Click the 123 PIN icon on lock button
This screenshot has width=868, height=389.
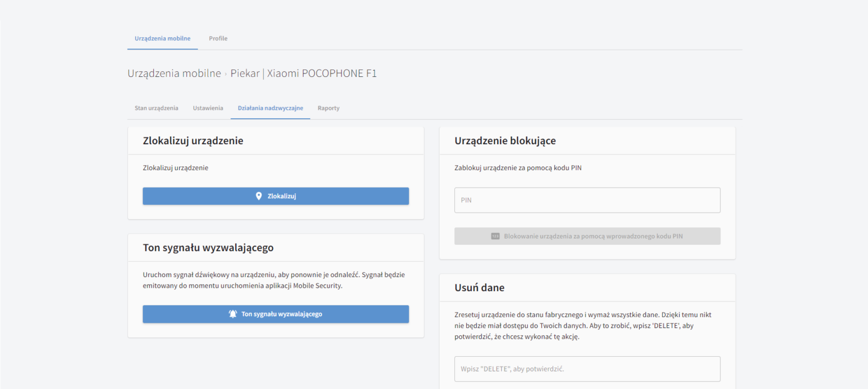tap(495, 236)
